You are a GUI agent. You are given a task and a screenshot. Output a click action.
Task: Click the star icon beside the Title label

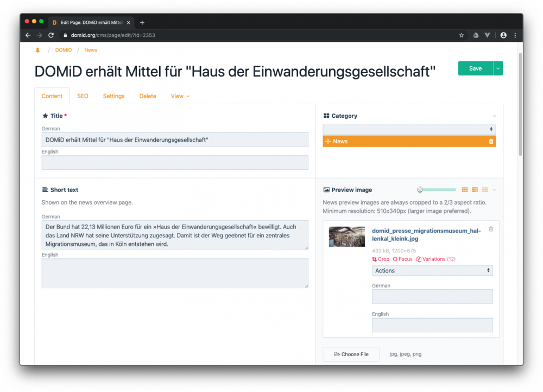45,116
